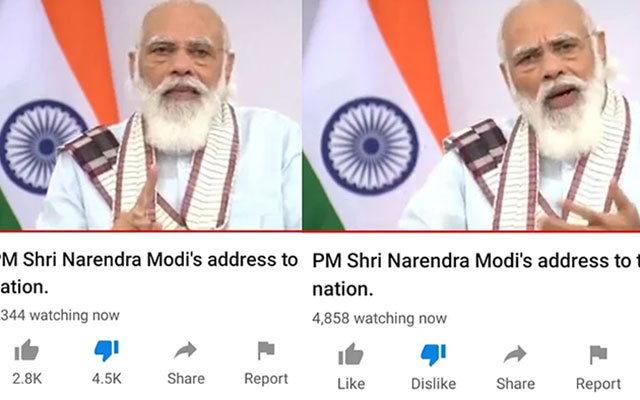Tap the right video player frame
The height and width of the screenshot is (400, 640).
[471, 115]
